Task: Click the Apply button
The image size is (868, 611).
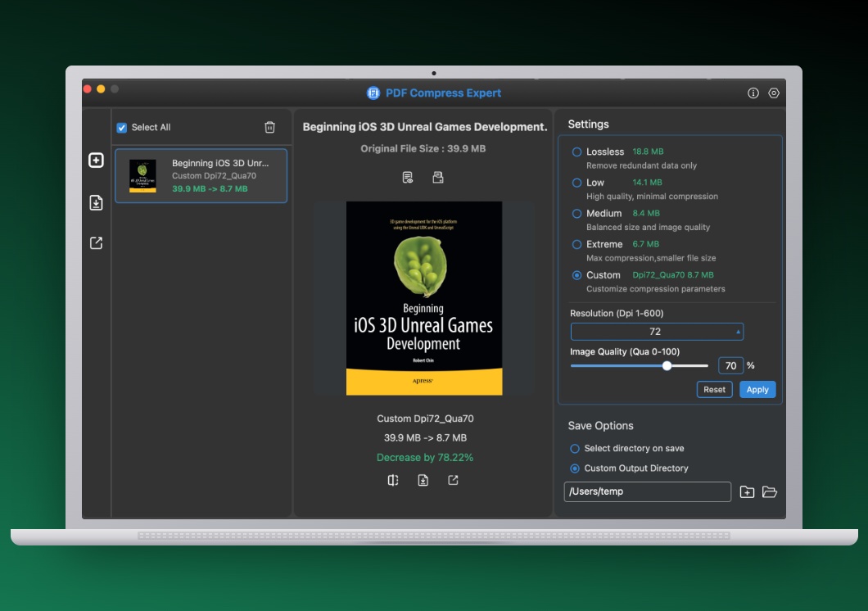Action: tap(757, 390)
